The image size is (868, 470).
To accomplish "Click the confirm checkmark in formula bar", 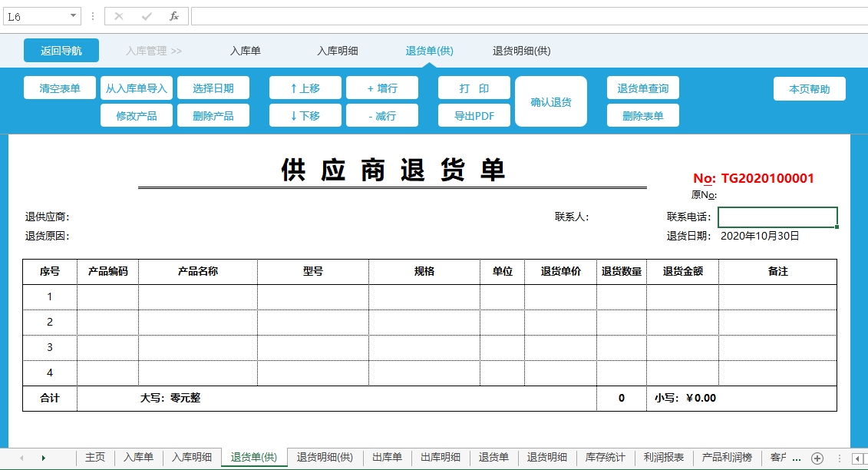I will 147,16.
